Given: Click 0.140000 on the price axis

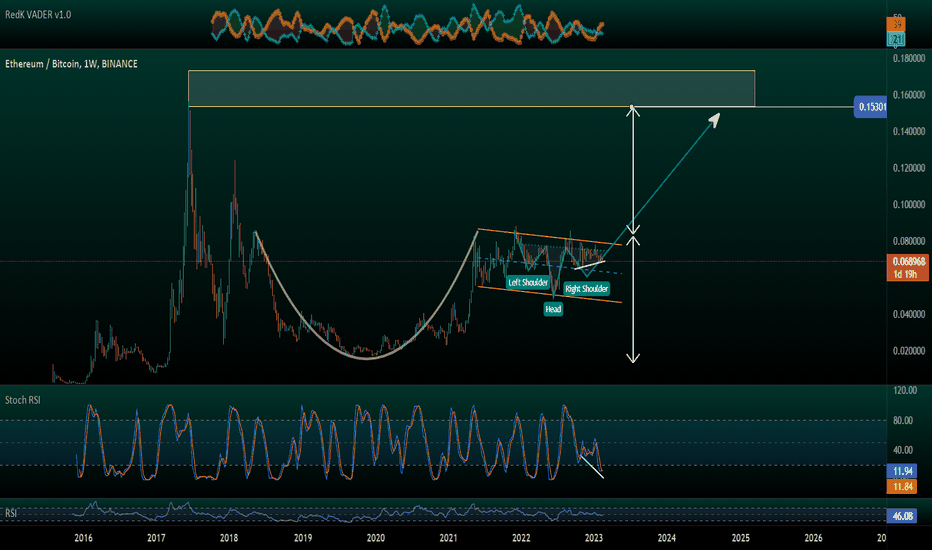Looking at the screenshot, I should (x=909, y=131).
